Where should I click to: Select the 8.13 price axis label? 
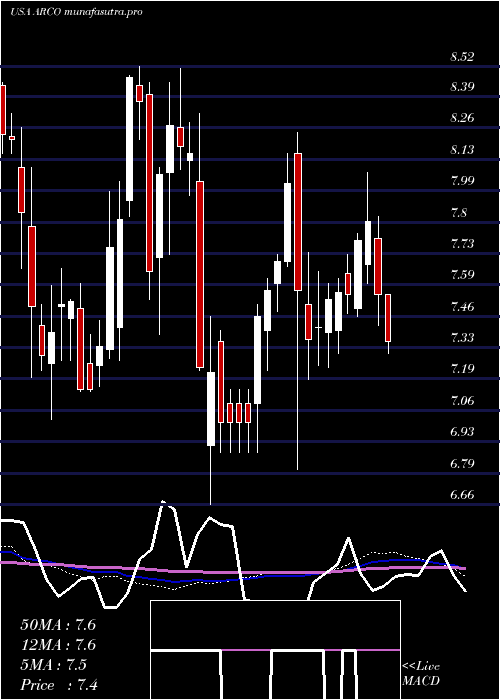(x=462, y=149)
